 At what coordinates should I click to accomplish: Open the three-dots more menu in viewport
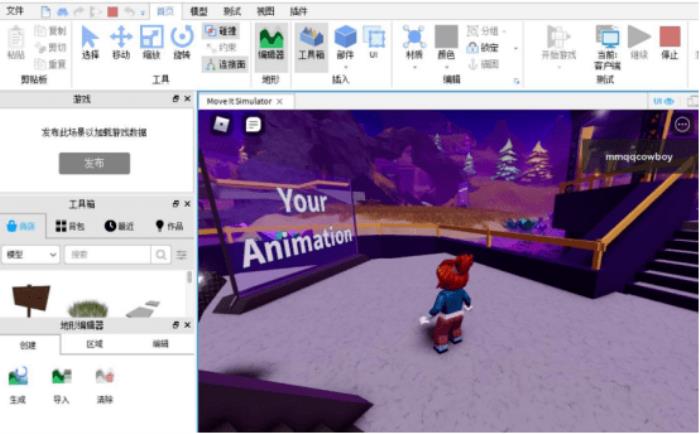click(682, 125)
